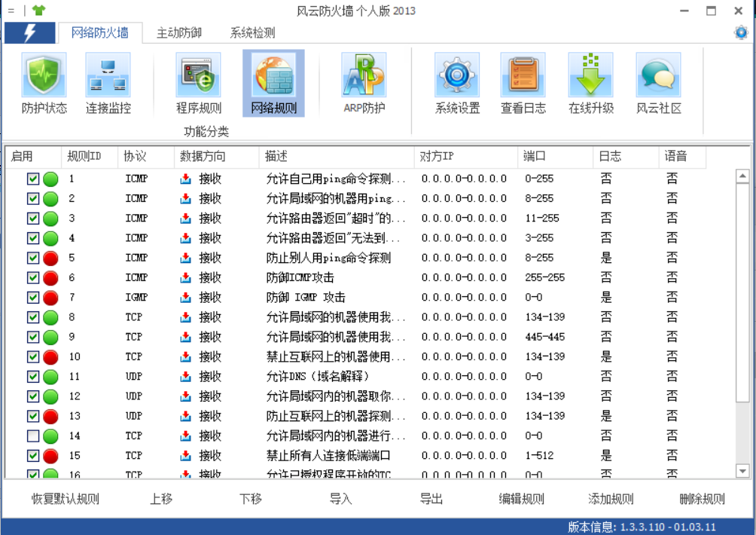
Task: Click receive direction icon in rule 13 row
Action: coord(186,416)
